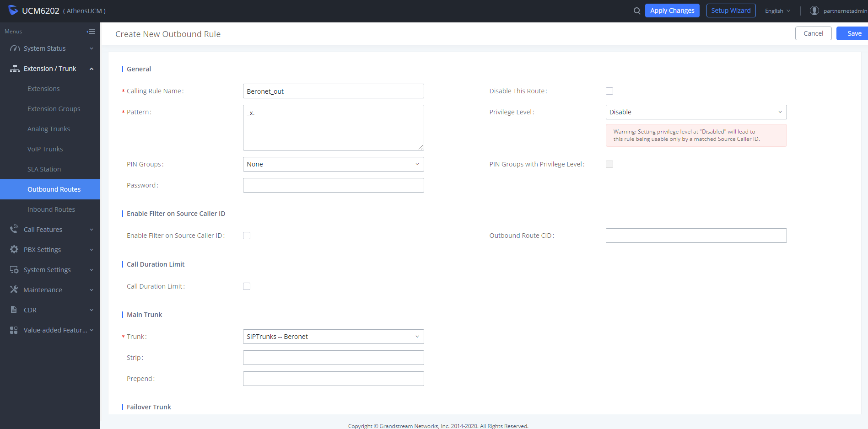Viewport: 868px width, 429px height.
Task: Click the Call Features phone icon
Action: (x=14, y=229)
